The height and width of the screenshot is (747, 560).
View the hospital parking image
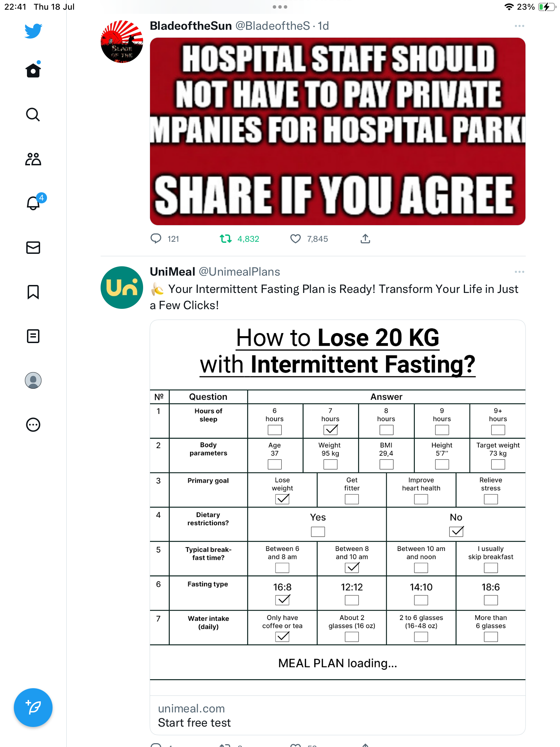337,131
